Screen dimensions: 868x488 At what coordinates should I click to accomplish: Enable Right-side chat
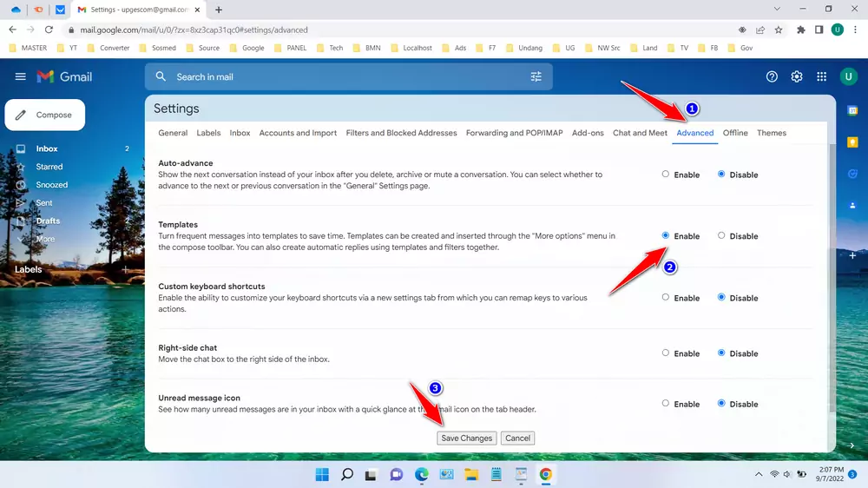tap(666, 353)
